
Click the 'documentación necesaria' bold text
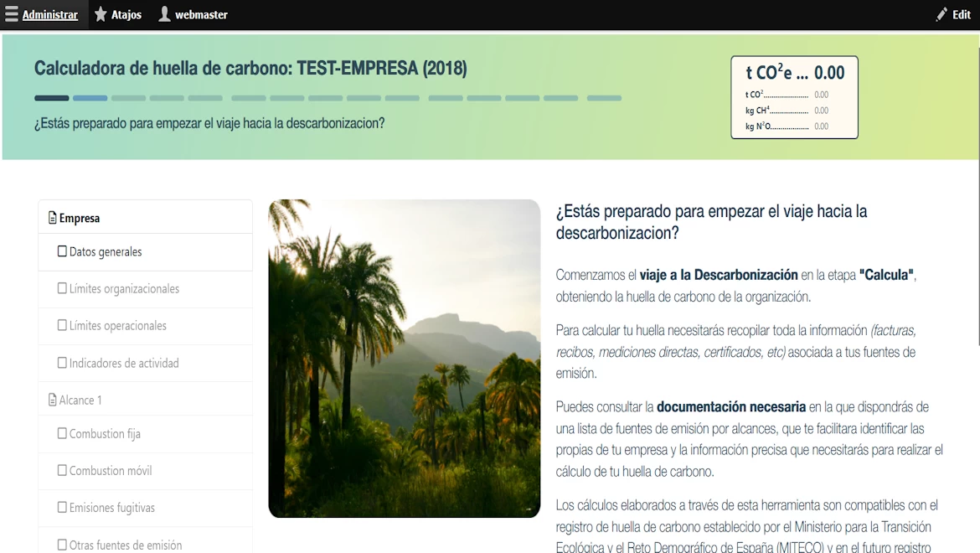[731, 406]
